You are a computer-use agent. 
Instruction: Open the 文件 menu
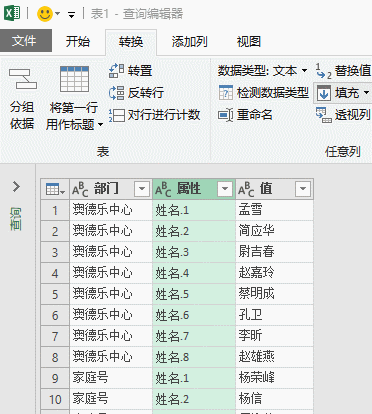26,41
